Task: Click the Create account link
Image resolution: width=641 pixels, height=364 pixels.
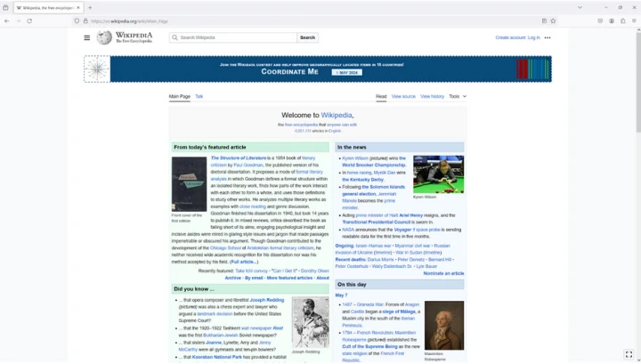Action: [510, 37]
